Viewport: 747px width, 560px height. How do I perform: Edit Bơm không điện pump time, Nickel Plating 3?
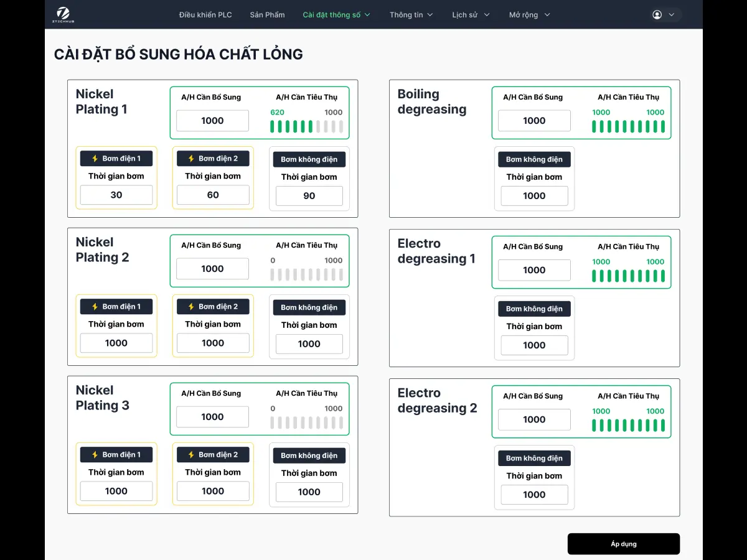coord(309,492)
